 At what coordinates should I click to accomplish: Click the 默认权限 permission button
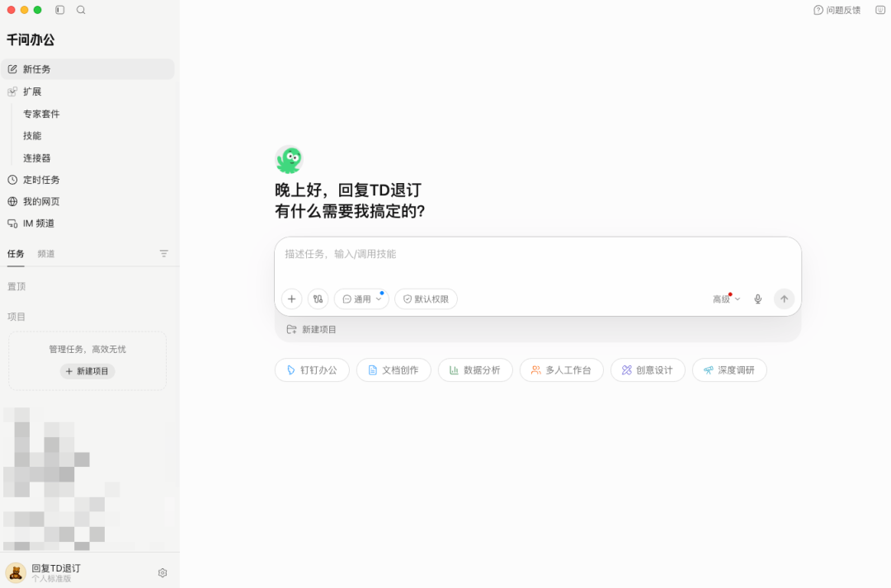pos(427,299)
